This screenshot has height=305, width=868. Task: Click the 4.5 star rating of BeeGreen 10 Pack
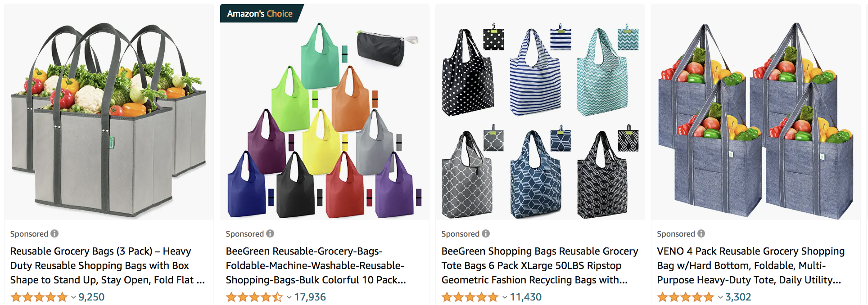pos(255,297)
